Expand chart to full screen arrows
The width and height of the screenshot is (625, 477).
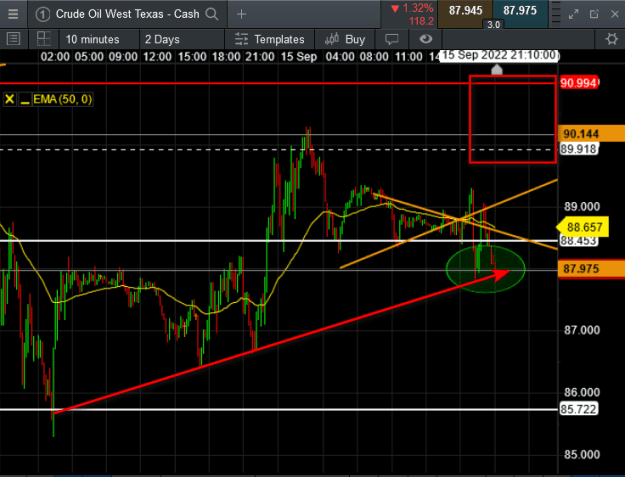574,14
